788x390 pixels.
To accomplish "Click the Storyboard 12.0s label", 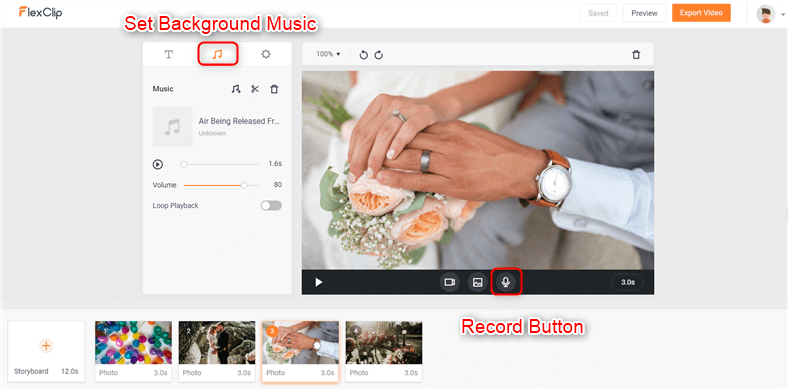I will pyautogui.click(x=46, y=371).
